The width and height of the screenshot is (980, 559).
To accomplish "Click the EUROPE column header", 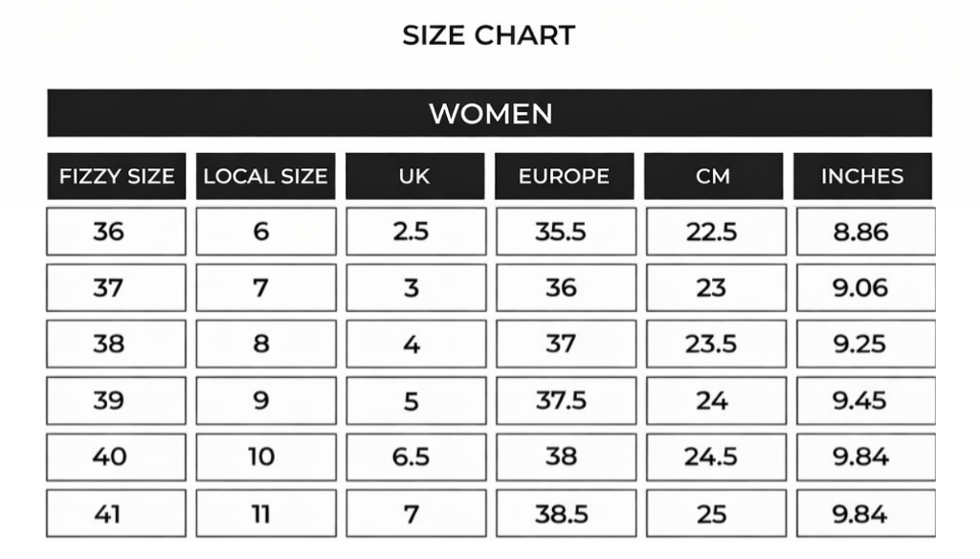I will (x=564, y=176).
